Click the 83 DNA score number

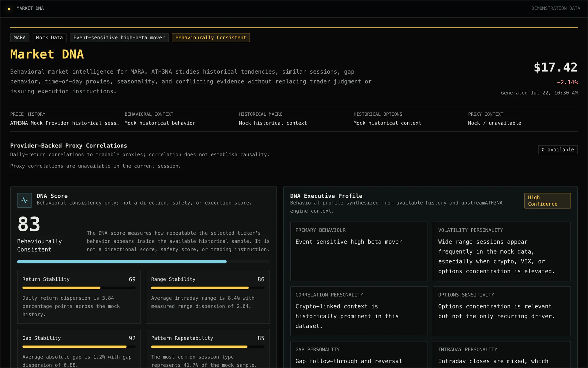[29, 224]
